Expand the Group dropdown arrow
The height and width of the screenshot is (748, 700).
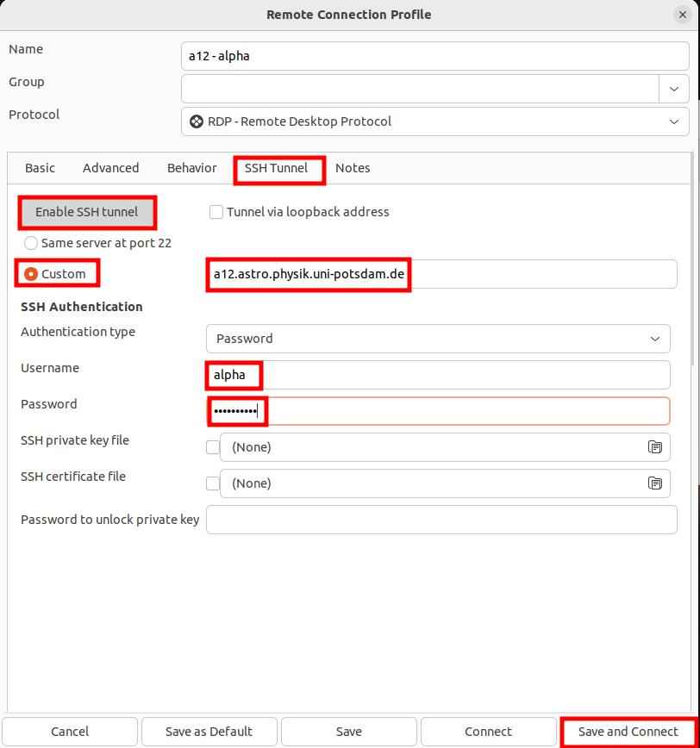(x=673, y=89)
